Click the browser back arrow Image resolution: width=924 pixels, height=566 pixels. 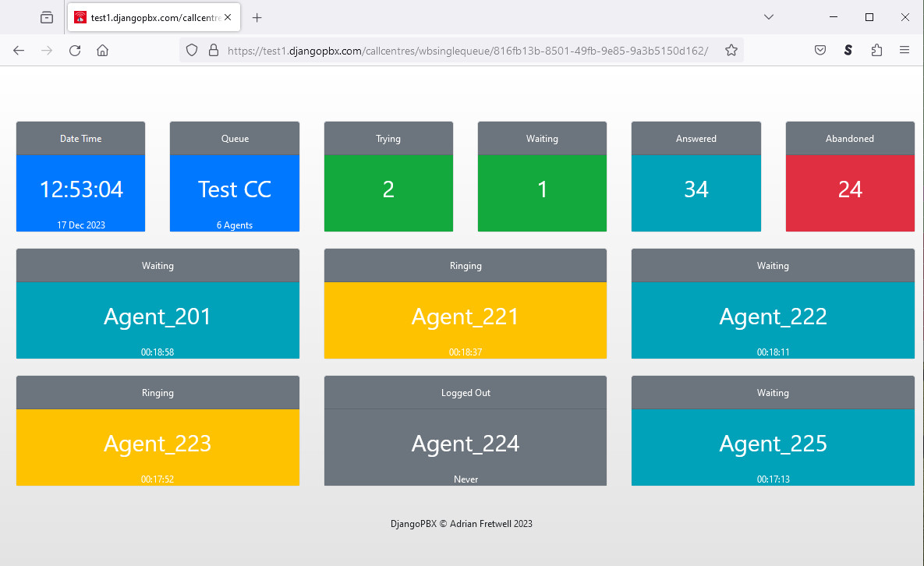(x=19, y=50)
